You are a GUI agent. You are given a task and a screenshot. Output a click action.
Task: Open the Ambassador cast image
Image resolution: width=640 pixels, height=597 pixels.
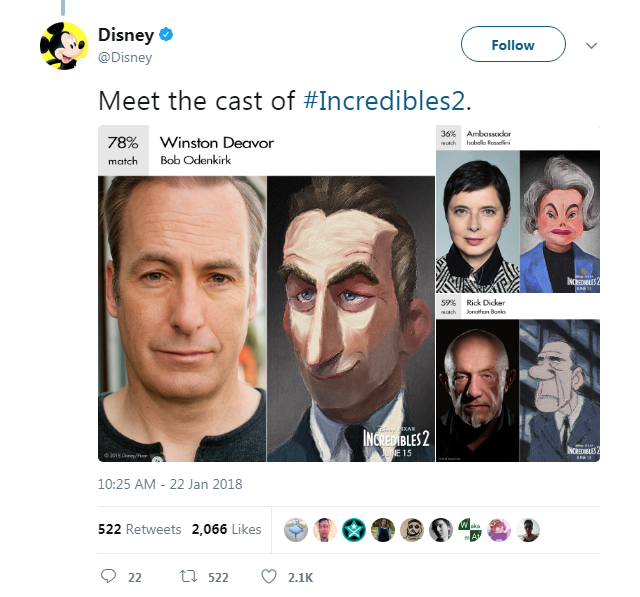[518, 209]
